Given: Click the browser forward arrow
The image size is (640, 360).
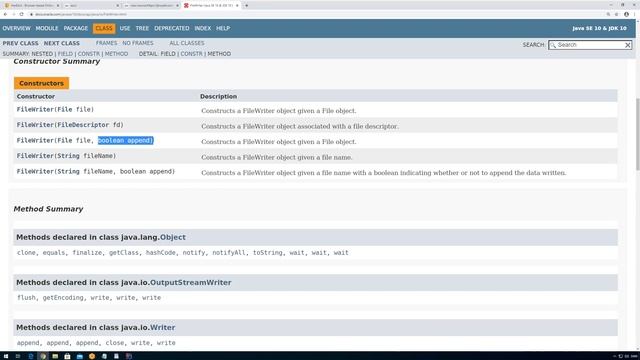Looking at the screenshot, I should [x=13, y=14].
